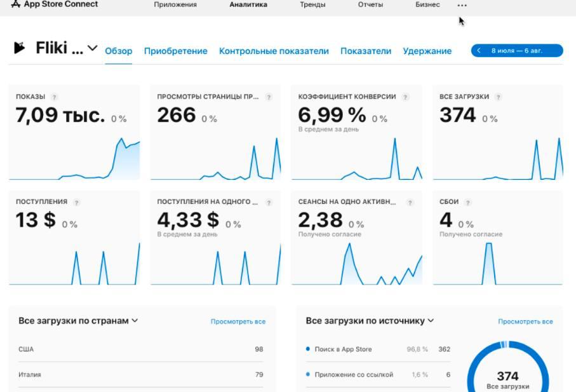Screen dimensions: 576x392
Task: Show help for Сбои metric
Action: pos(467,203)
